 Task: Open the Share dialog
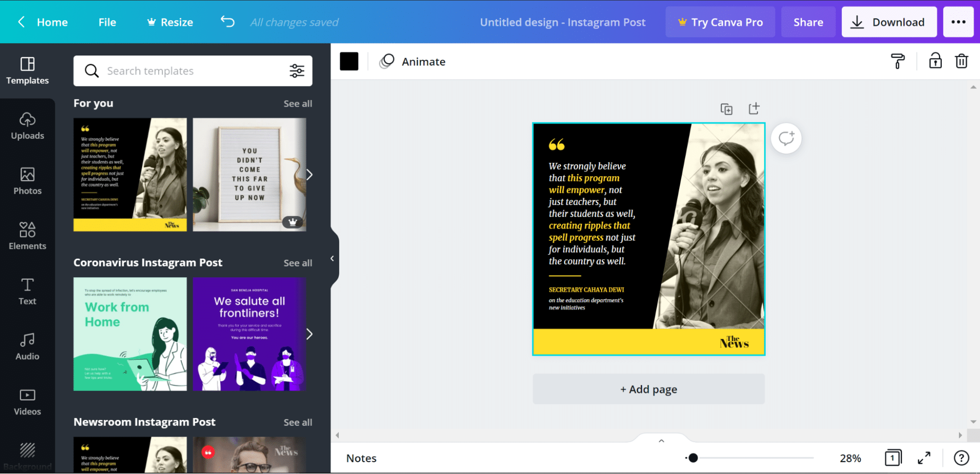pyautogui.click(x=808, y=22)
